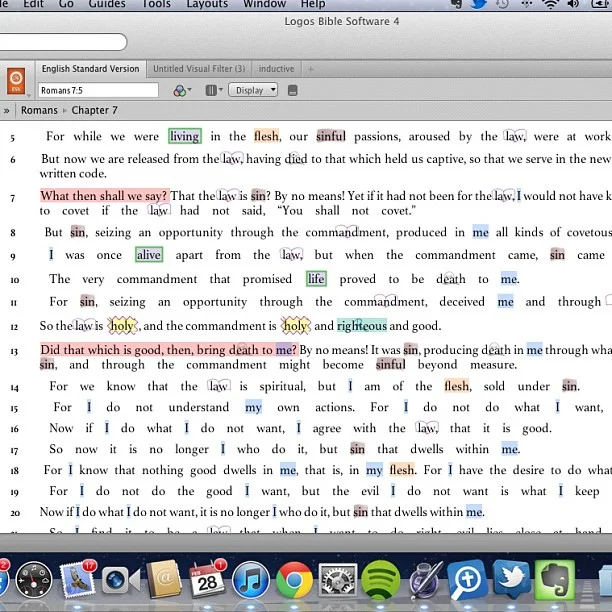Click the word "spiritual" in verse 14
The width and height of the screenshot is (612, 612).
283,386
